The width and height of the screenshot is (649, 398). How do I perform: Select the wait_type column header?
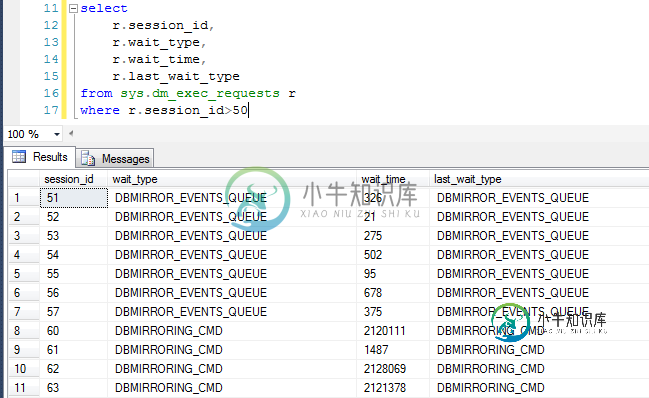232,179
